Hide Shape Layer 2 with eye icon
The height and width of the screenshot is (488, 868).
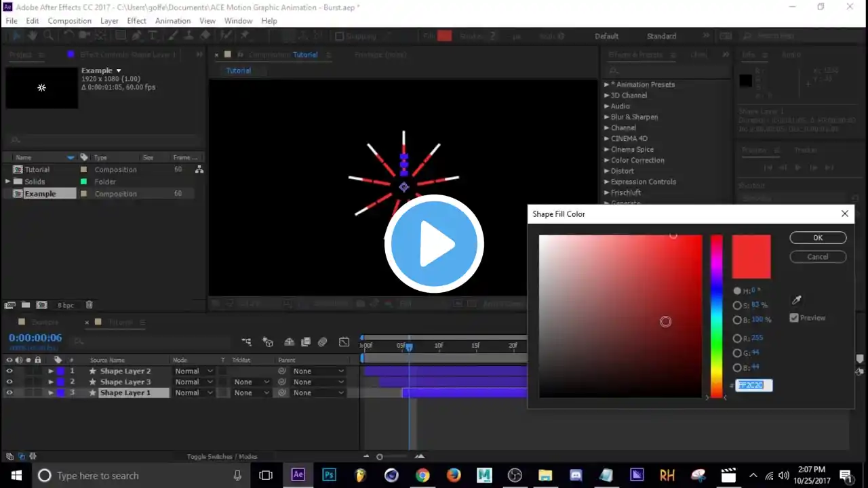[9, 371]
